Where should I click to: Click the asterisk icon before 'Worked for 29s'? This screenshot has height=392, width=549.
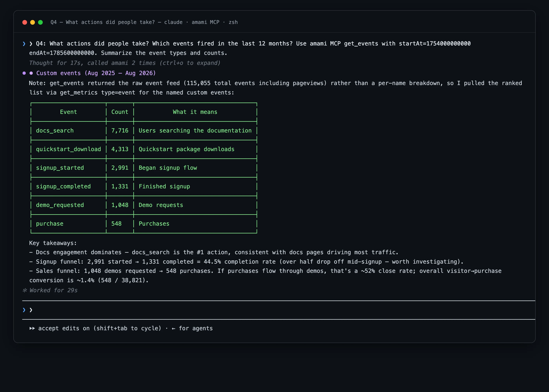pos(25,290)
